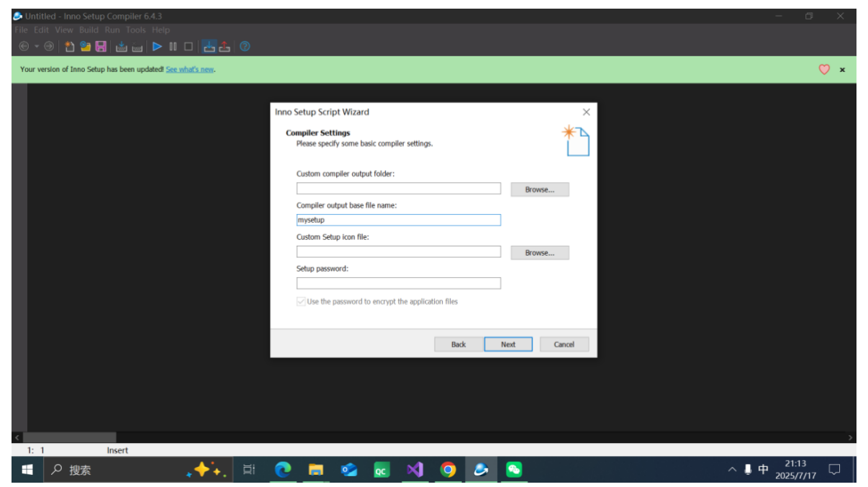Click the taskbar search box

139,470
